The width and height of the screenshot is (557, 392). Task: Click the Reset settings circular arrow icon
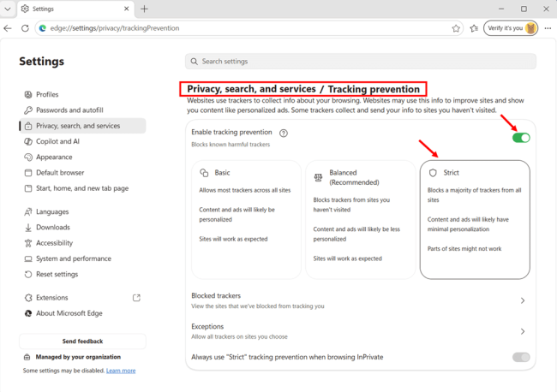(28, 274)
